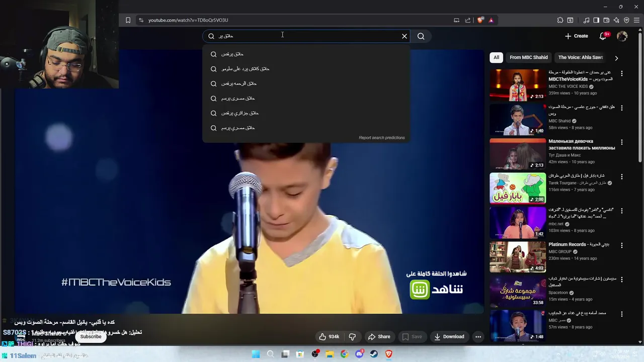
Task: Open Steam from the taskbar
Action: pos(374,354)
